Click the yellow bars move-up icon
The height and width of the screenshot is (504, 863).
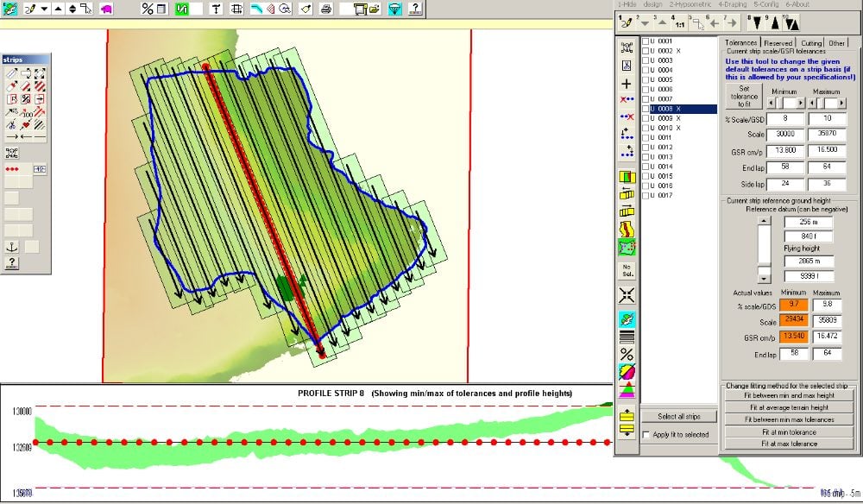(x=627, y=415)
